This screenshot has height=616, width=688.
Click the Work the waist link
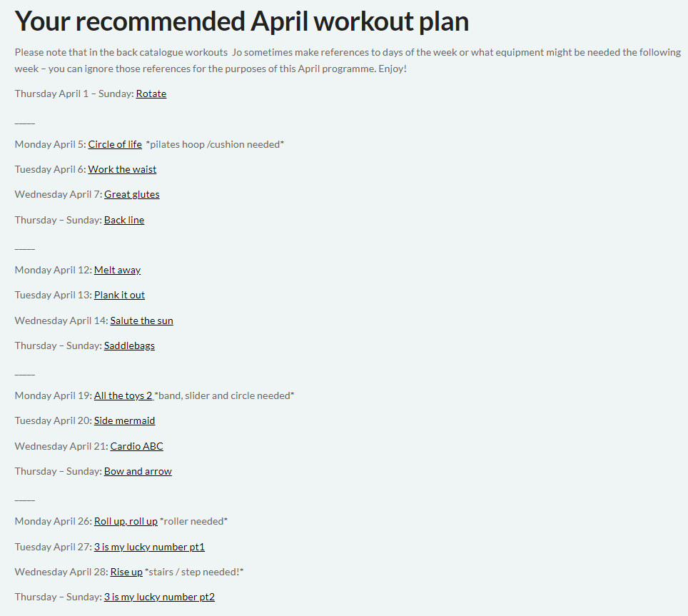[x=122, y=169]
